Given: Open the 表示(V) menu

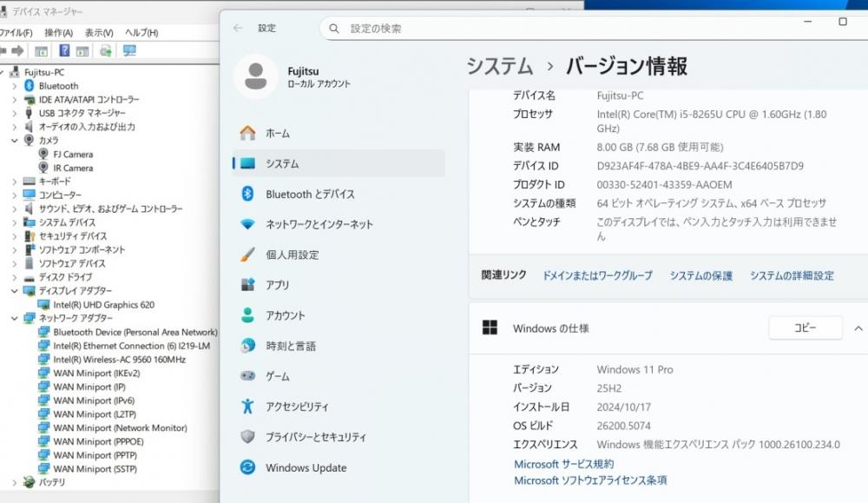Looking at the screenshot, I should [99, 32].
